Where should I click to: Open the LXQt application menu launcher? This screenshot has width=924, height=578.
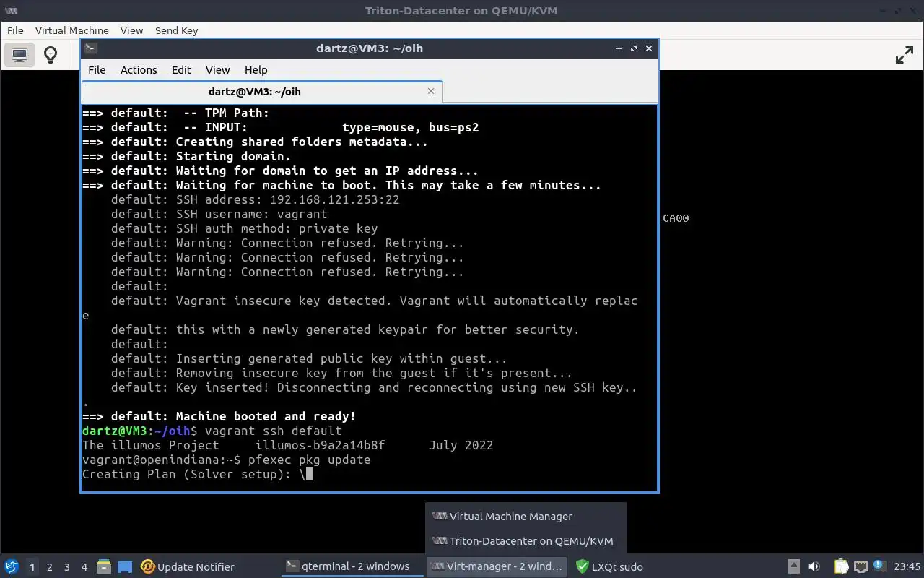click(x=11, y=566)
